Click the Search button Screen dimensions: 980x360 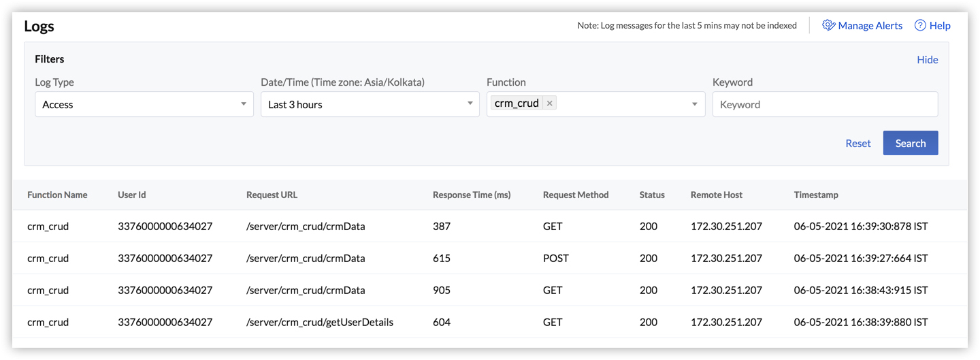tap(911, 143)
